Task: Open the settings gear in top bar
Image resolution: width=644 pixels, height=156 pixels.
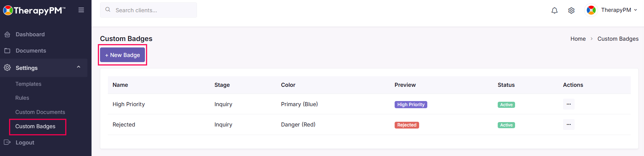Action: click(572, 11)
